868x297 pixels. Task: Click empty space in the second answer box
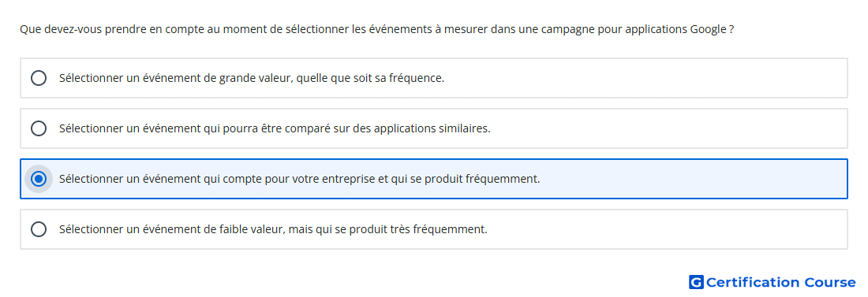(x=670, y=128)
